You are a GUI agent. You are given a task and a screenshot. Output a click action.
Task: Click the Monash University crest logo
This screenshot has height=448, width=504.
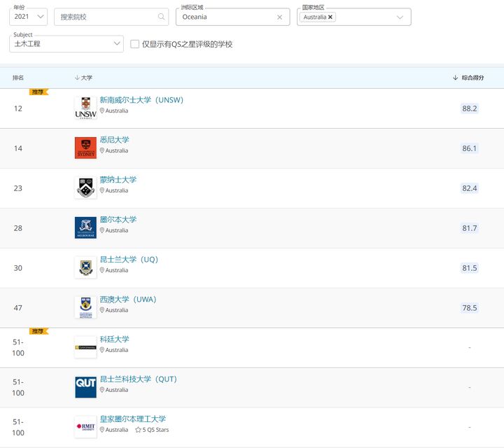pos(85,188)
